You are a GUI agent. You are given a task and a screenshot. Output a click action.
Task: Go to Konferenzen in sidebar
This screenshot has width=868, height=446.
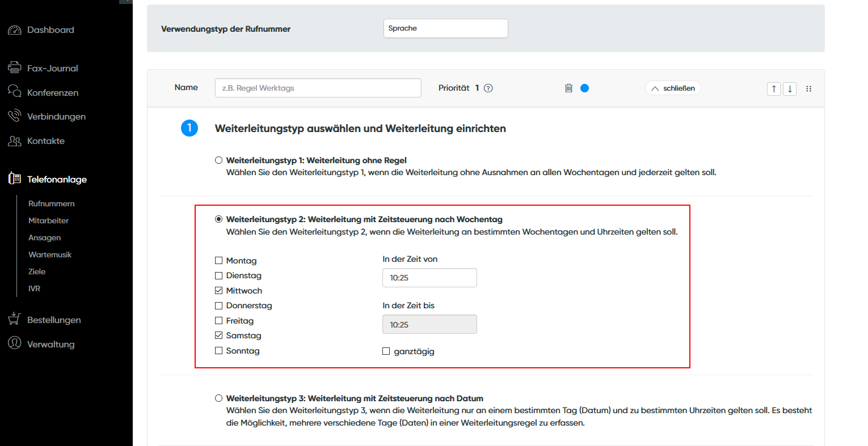tap(52, 93)
